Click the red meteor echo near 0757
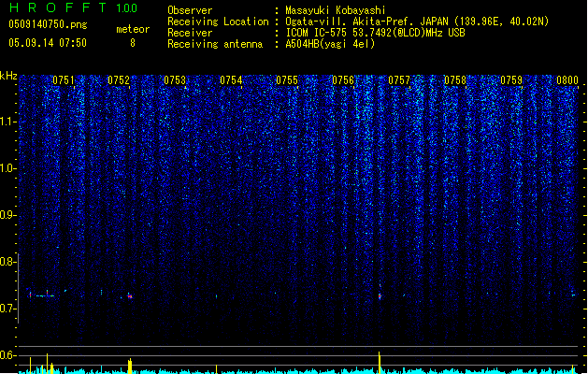This screenshot has height=374, width=588. point(380,296)
